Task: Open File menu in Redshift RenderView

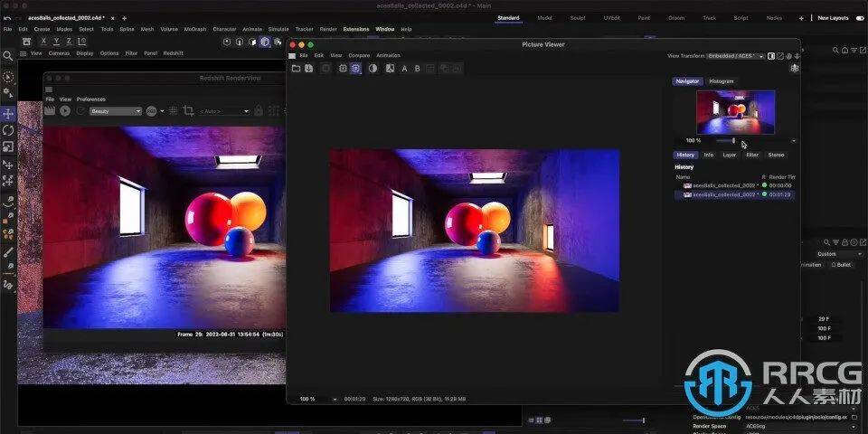Action: click(x=50, y=99)
